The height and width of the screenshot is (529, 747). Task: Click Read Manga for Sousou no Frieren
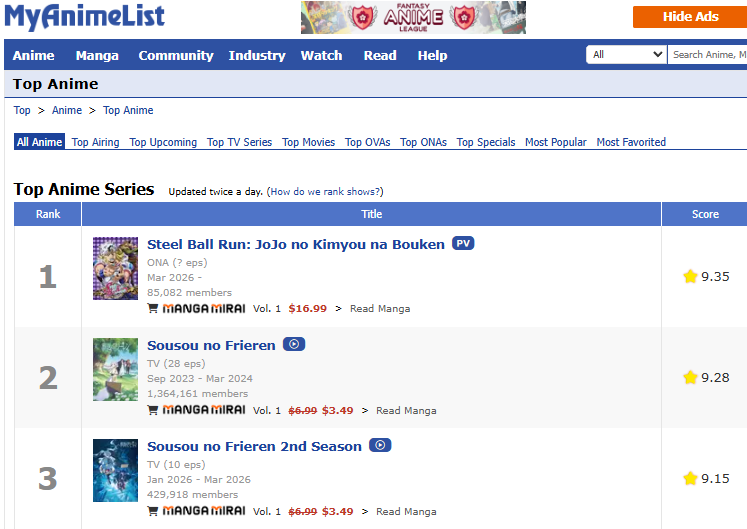pos(406,410)
